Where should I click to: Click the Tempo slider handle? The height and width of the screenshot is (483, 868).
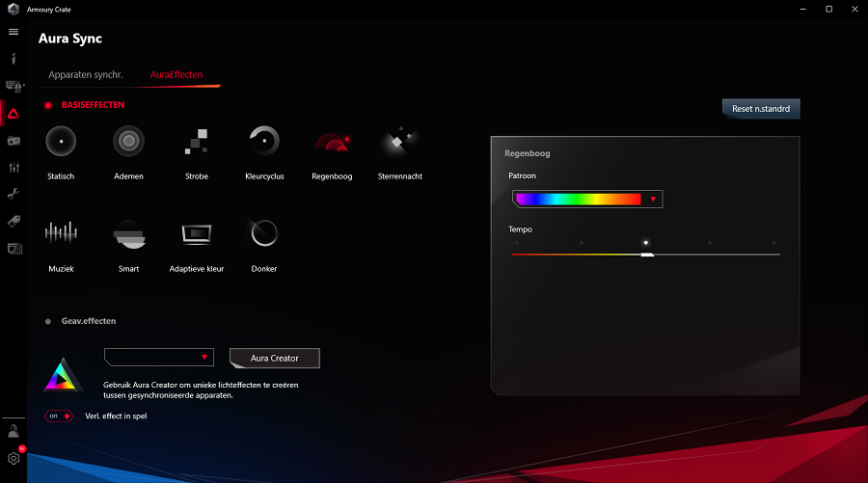pyautogui.click(x=646, y=255)
